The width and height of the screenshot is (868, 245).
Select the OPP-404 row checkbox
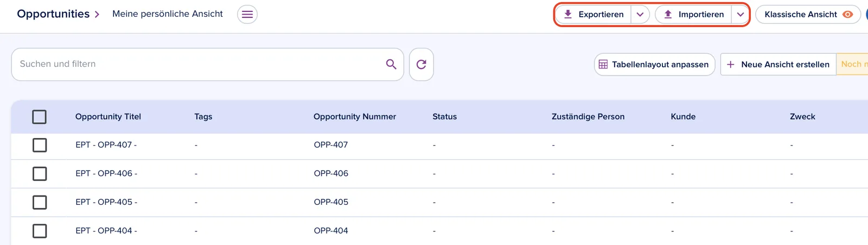40,231
